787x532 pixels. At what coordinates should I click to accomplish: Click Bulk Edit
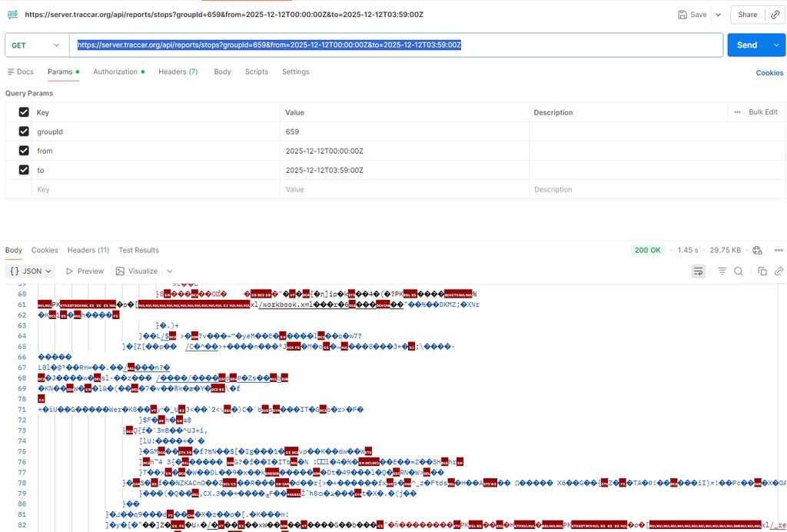763,112
